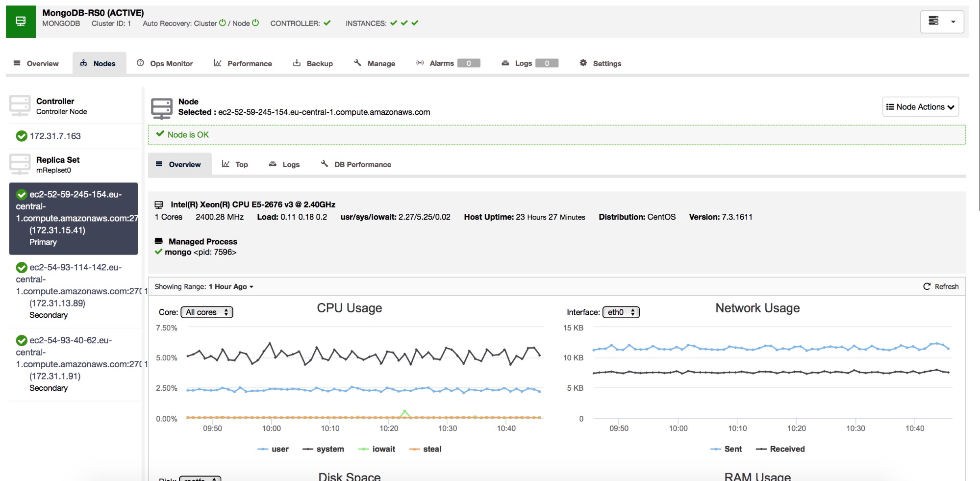Click the CONTROLLER status checkmark

point(327,23)
